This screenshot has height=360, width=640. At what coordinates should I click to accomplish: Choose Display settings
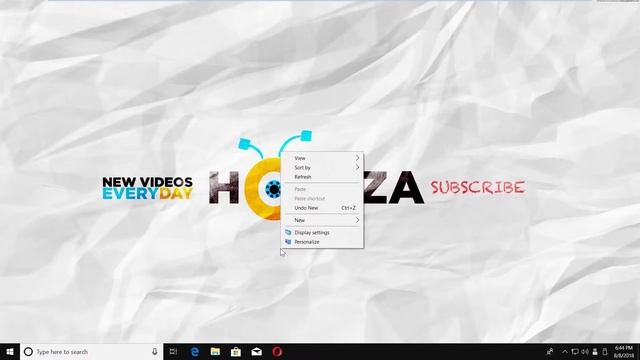322,232
